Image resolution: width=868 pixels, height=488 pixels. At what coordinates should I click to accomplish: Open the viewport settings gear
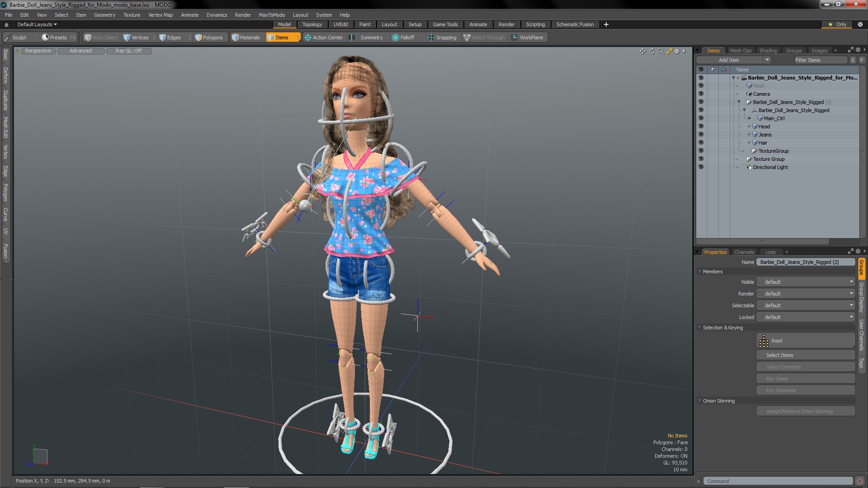point(677,51)
